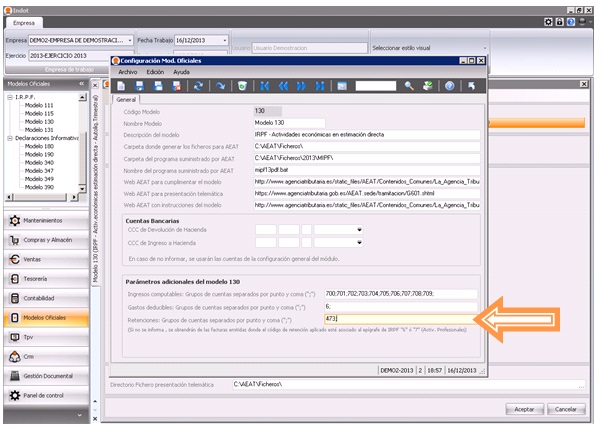Click the Aceptar button
The width and height of the screenshot is (603, 431).
click(x=524, y=408)
